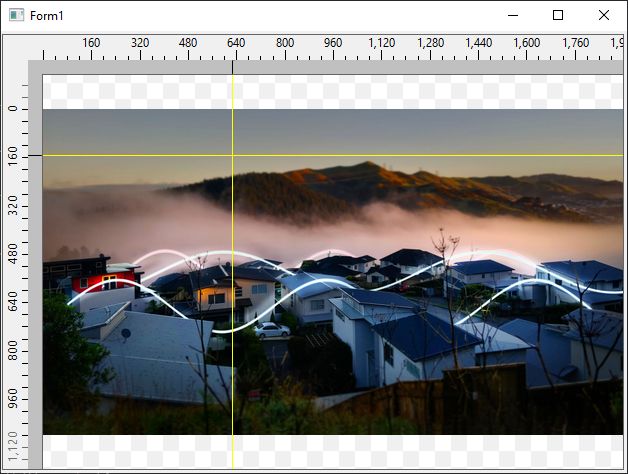This screenshot has height=474, width=628.
Task: Click the 160 mark on vertical ruler
Action: click(13, 156)
